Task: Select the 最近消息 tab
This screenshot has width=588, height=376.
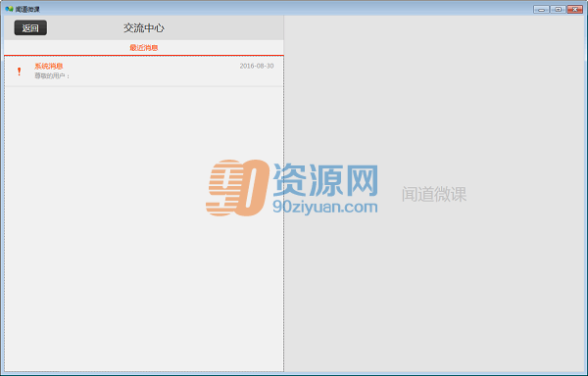Action: coord(144,48)
